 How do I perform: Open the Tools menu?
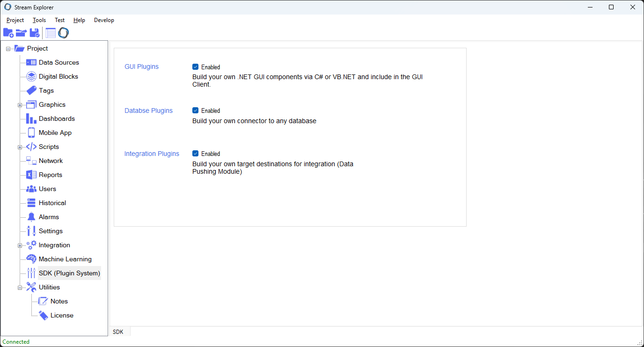coord(39,20)
